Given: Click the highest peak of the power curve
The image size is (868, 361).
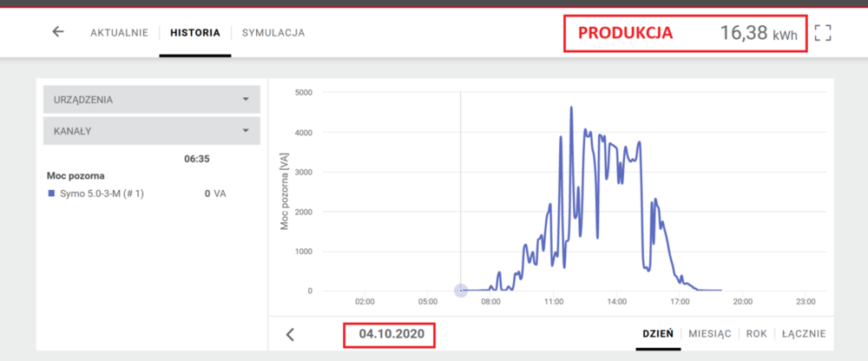Looking at the screenshot, I should click(x=571, y=108).
